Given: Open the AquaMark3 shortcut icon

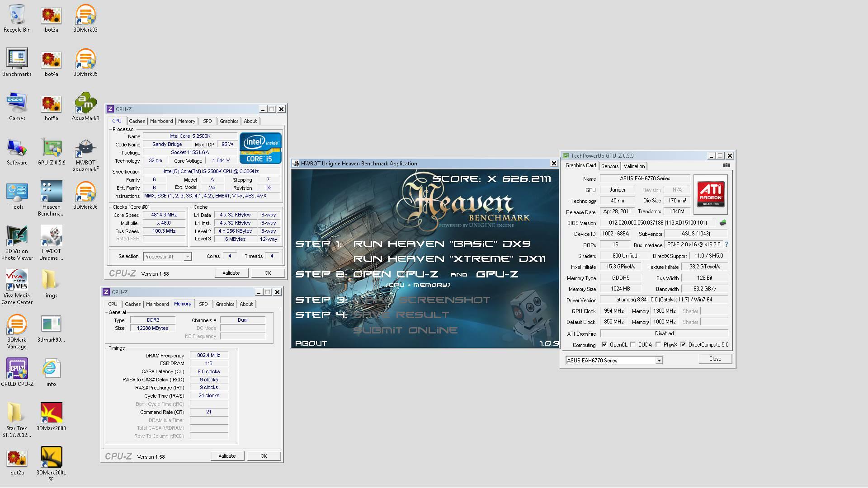Looking at the screenshot, I should [x=85, y=107].
